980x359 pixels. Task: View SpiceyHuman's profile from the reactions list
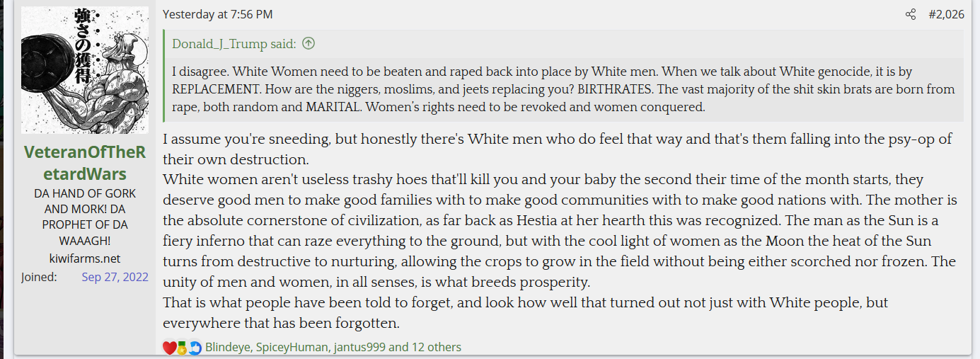click(292, 347)
